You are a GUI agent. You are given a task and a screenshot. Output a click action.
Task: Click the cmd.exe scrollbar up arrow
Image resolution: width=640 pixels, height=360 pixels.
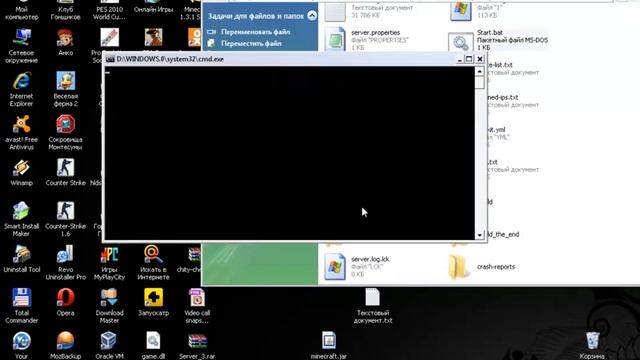coord(479,71)
